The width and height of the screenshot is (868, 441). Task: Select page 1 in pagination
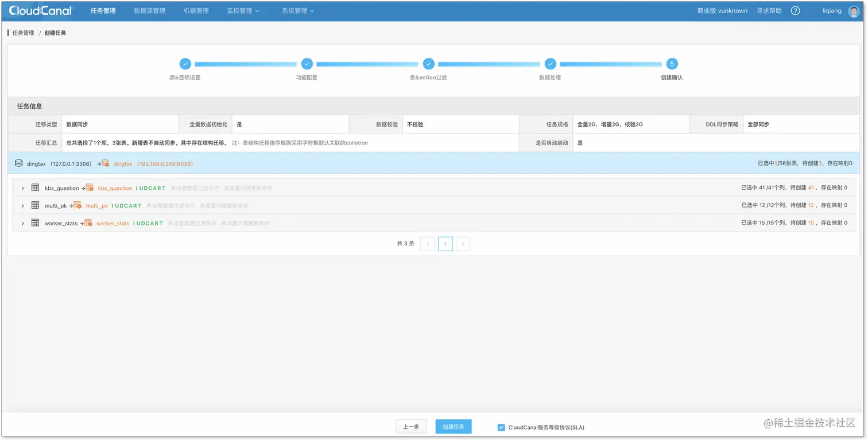pos(445,244)
